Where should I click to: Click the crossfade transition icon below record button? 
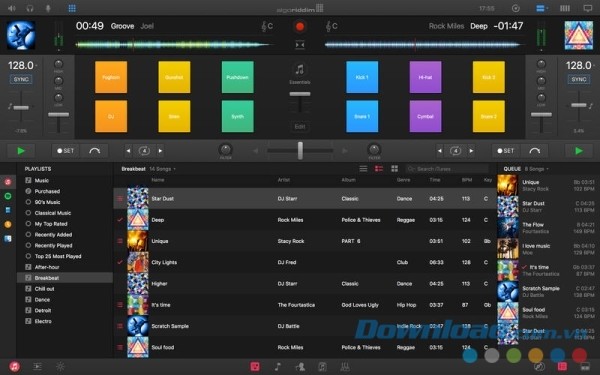(x=300, y=45)
